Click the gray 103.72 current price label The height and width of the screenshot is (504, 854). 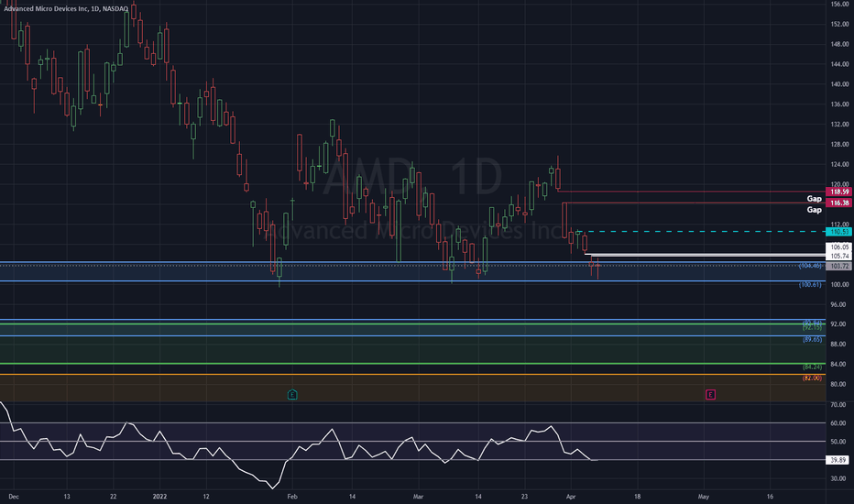pyautogui.click(x=838, y=267)
